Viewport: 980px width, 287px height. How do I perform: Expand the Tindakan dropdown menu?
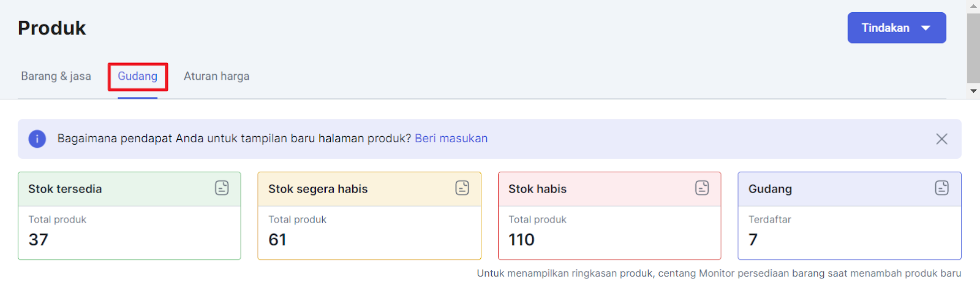(x=896, y=28)
